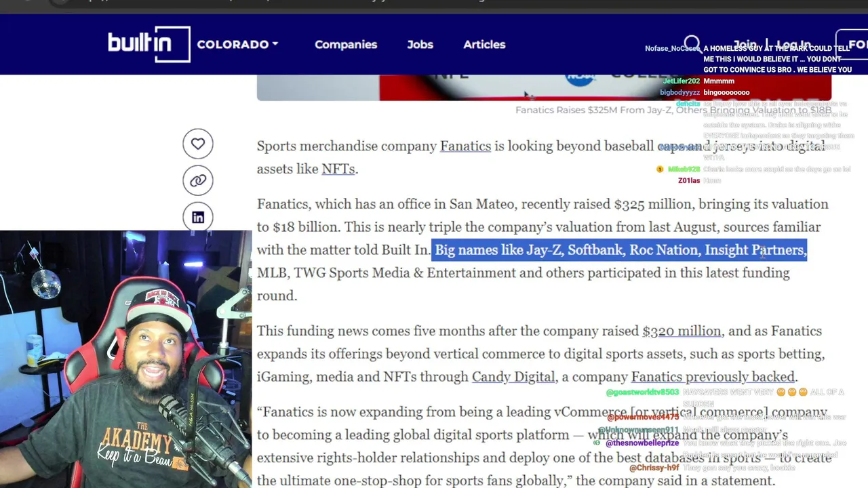Screen dimensions: 868x488
Task: Click the search magnifier icon in the header
Action: (692, 45)
